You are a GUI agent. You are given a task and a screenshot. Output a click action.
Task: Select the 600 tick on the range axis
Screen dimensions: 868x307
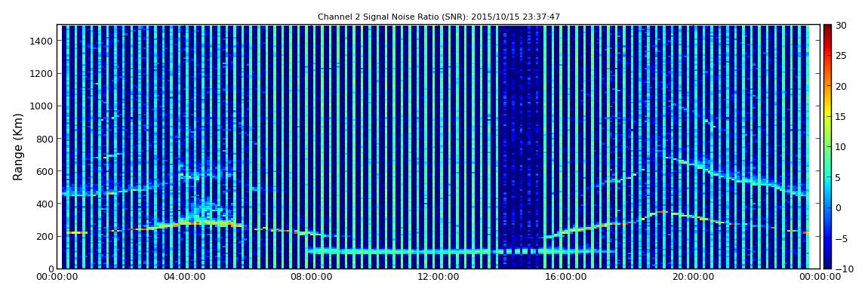tap(45, 171)
